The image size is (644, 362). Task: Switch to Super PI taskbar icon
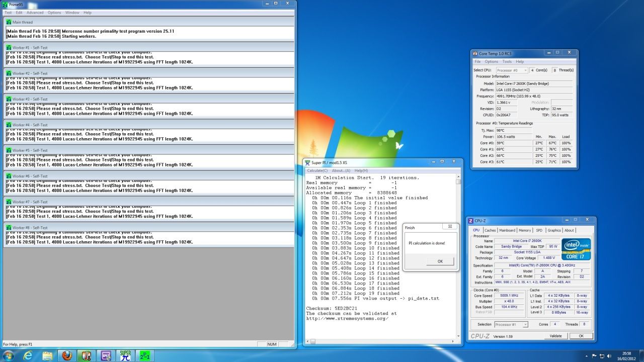coord(125,355)
